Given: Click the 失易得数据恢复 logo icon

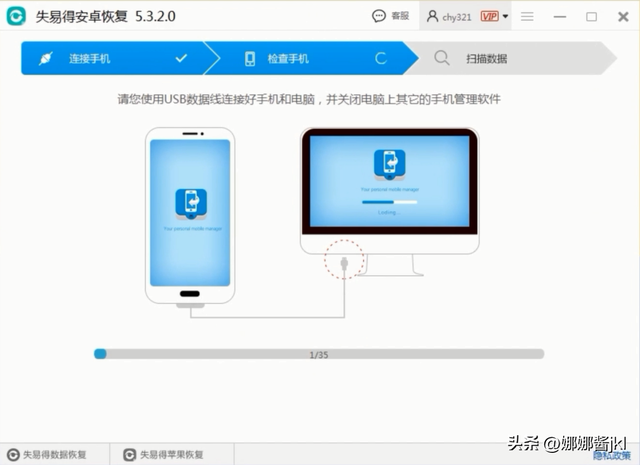Looking at the screenshot, I should tap(13, 455).
